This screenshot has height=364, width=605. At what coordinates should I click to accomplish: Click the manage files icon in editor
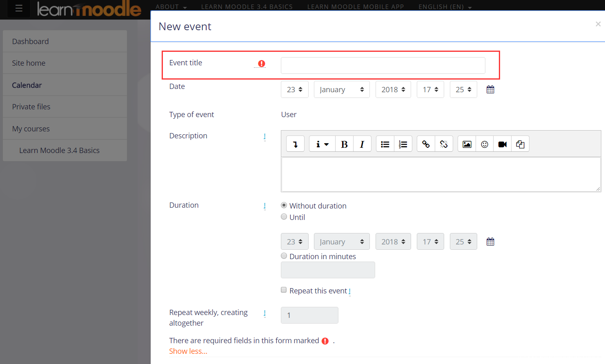coord(520,144)
